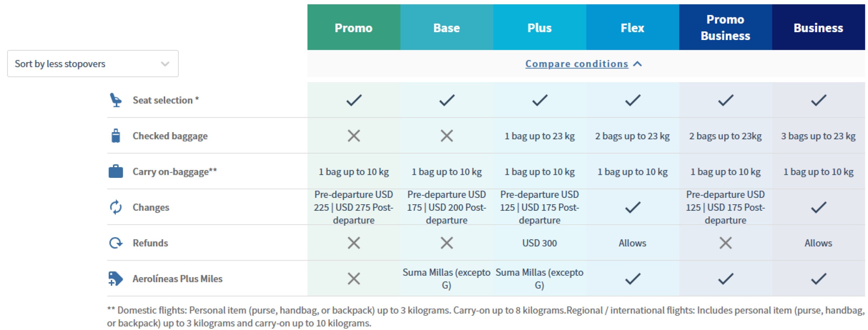Click the sort dropdown chevron arrow

coord(165,64)
